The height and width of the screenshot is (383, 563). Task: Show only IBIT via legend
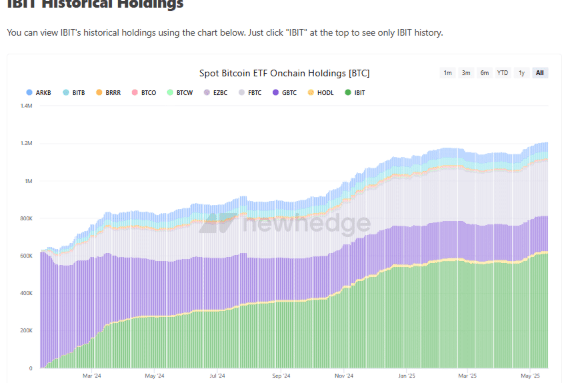point(355,93)
